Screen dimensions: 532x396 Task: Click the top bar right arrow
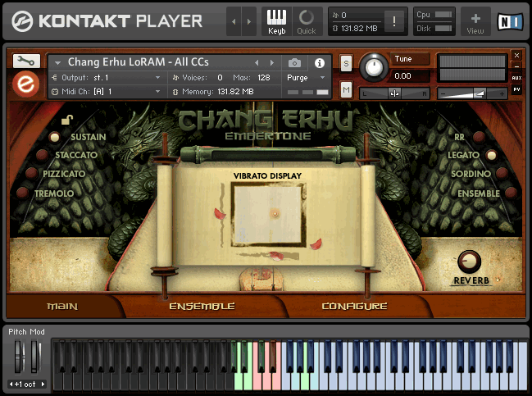point(248,21)
